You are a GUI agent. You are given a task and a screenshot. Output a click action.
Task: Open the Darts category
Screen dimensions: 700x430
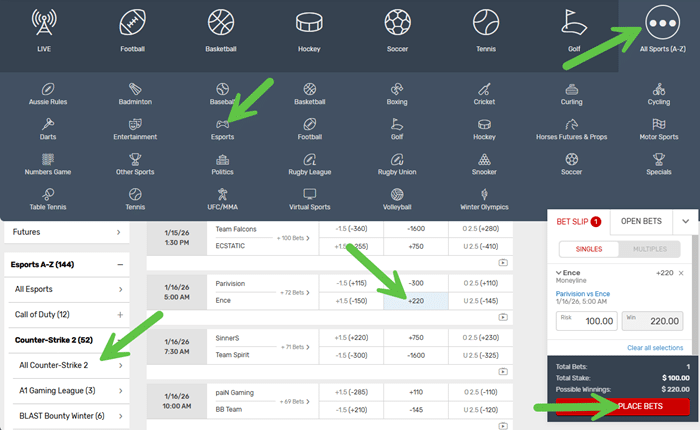(x=48, y=127)
